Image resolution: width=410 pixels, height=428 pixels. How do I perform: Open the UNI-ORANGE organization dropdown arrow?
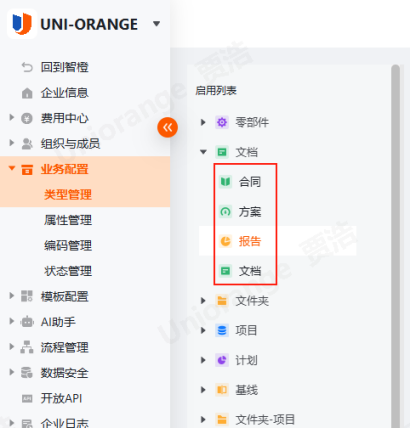[156, 24]
